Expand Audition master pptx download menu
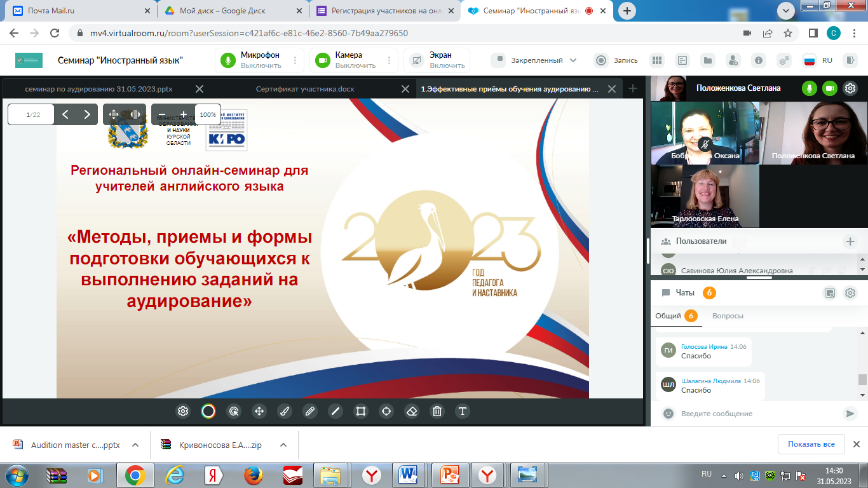The image size is (868, 488). pyautogui.click(x=135, y=445)
